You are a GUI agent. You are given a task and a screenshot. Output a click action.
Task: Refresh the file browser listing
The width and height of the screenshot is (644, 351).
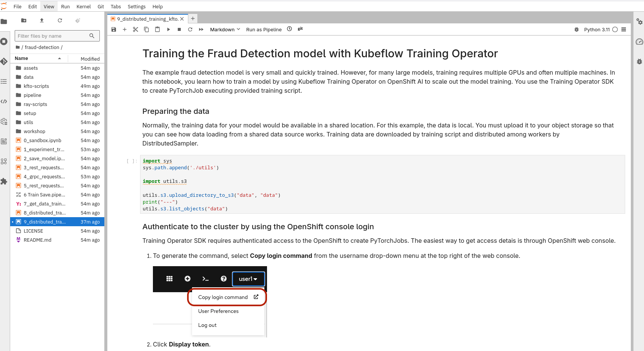pos(60,20)
